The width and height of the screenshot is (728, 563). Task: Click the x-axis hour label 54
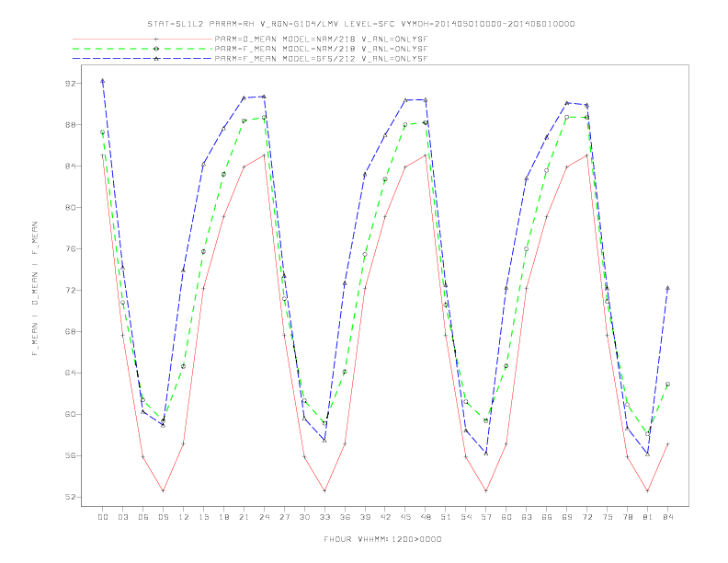pyautogui.click(x=466, y=517)
